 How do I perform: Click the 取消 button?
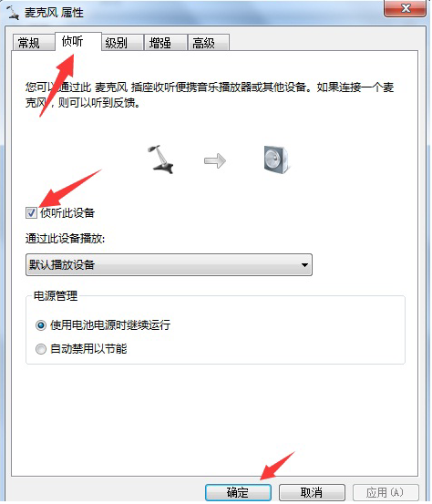312,492
